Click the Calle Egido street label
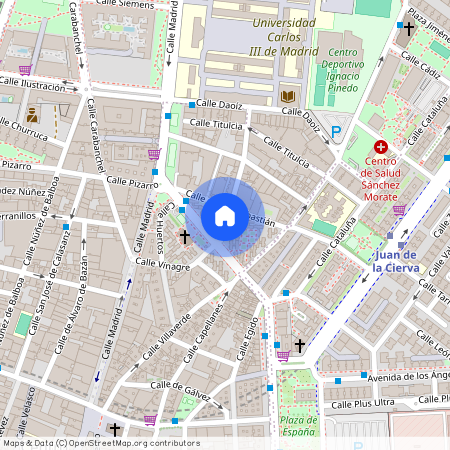 [247, 339]
